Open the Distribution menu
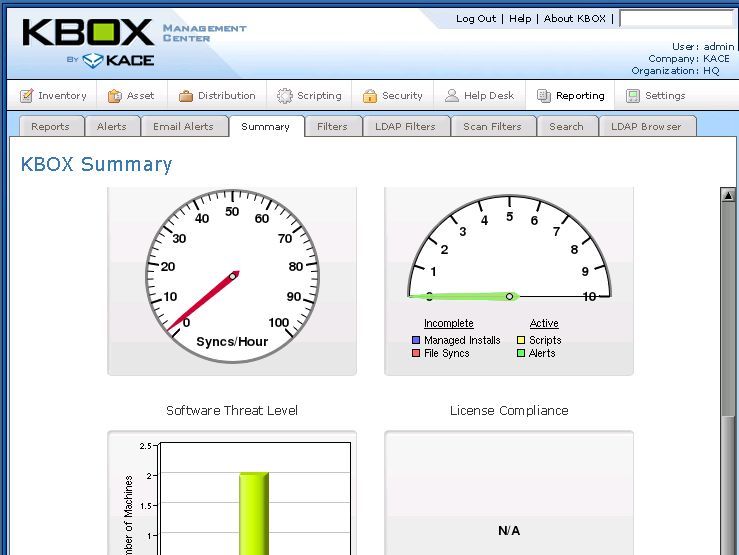 [217, 96]
